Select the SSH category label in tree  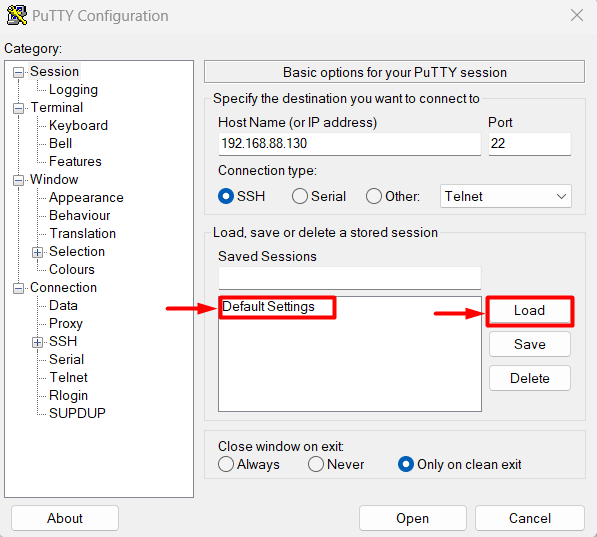pyautogui.click(x=63, y=341)
